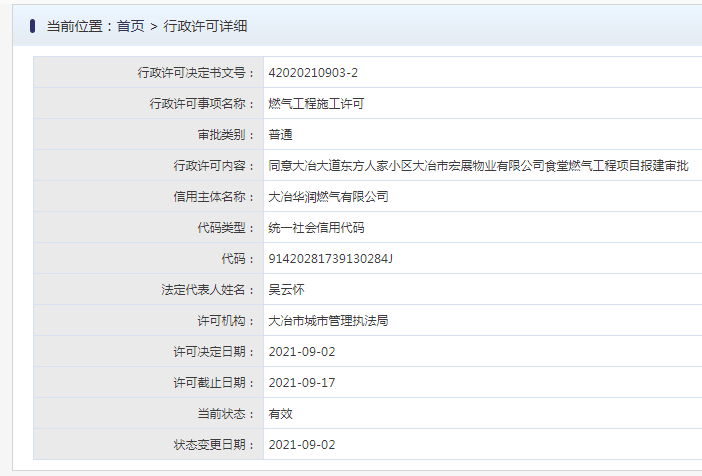Select the 有效 status value
This screenshot has width=702, height=476.
tap(280, 414)
